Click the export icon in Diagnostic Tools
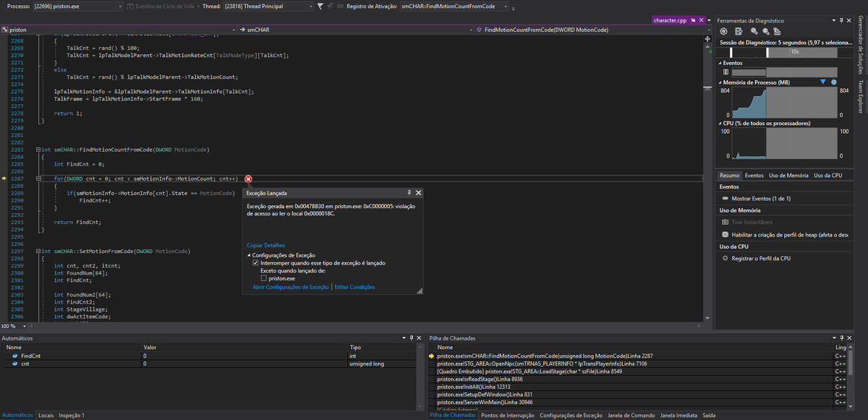The width and height of the screenshot is (868, 420). click(738, 31)
